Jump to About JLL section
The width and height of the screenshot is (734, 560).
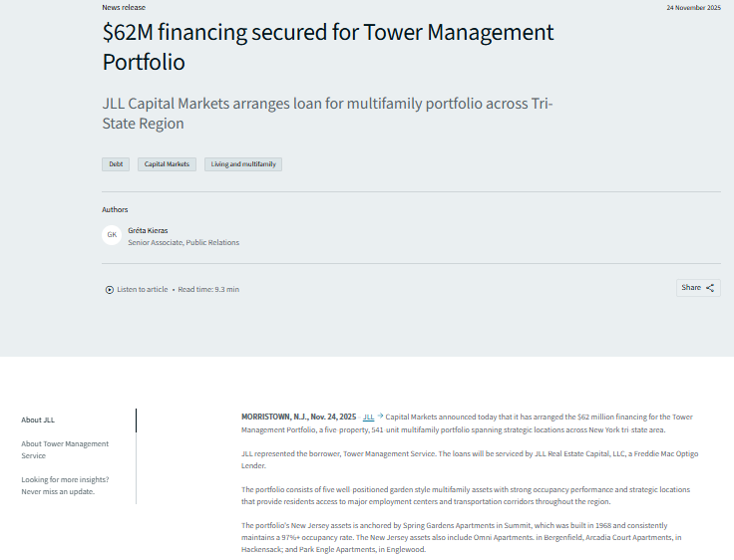point(38,420)
